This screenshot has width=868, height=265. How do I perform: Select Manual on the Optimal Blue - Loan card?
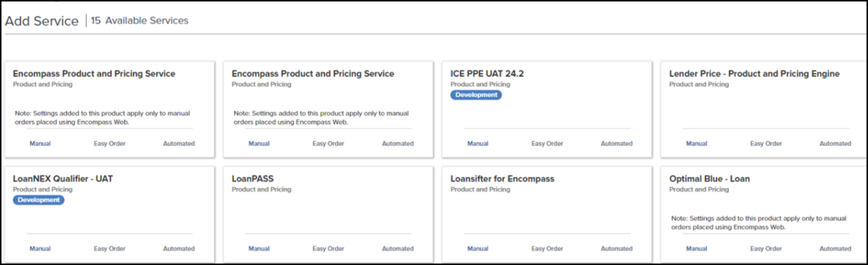coord(696,249)
